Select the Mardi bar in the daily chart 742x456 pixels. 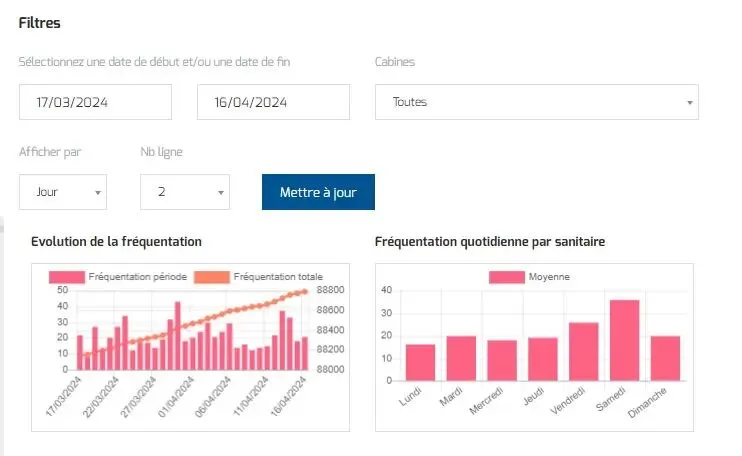click(461, 359)
